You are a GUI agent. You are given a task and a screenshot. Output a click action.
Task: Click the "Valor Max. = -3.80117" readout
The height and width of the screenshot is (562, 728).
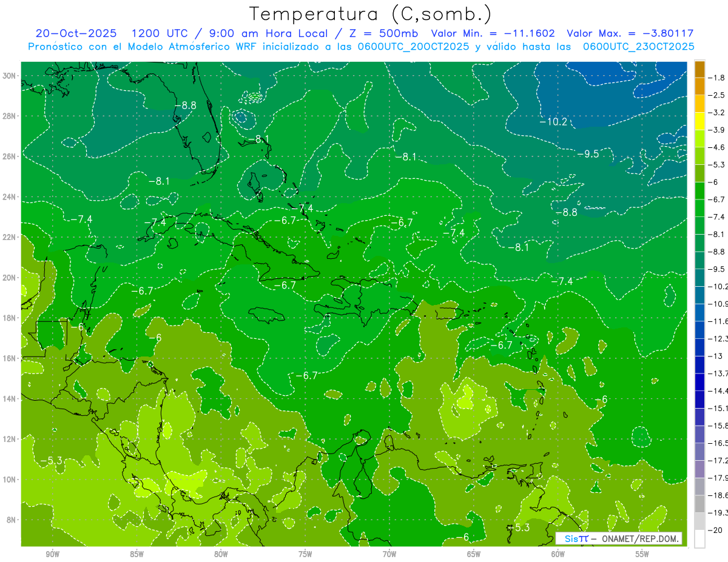pyautogui.click(x=630, y=33)
